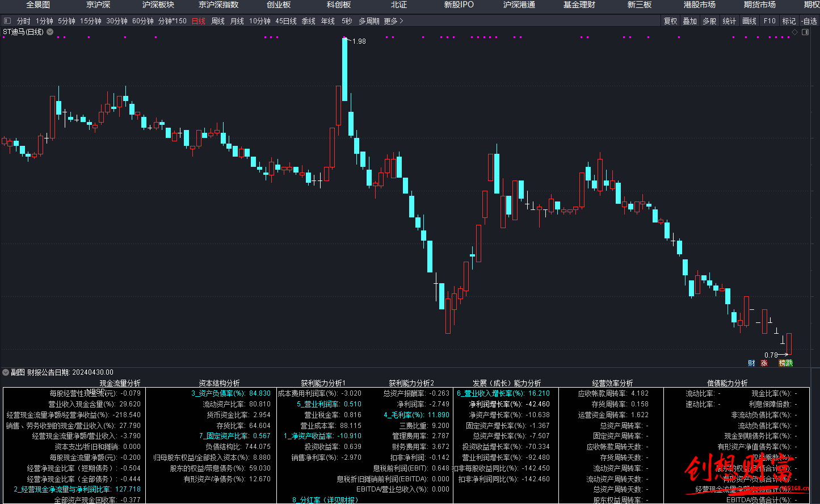Select the 5秒 period
This screenshot has width=820, height=504.
pyautogui.click(x=347, y=21)
